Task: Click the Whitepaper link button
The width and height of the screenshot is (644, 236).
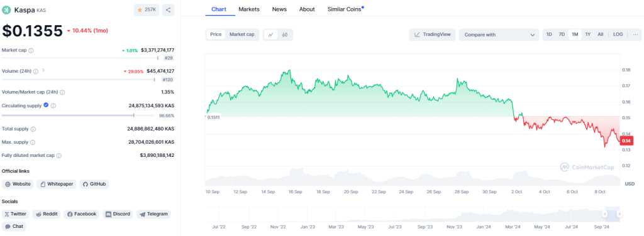Action: pos(57,184)
